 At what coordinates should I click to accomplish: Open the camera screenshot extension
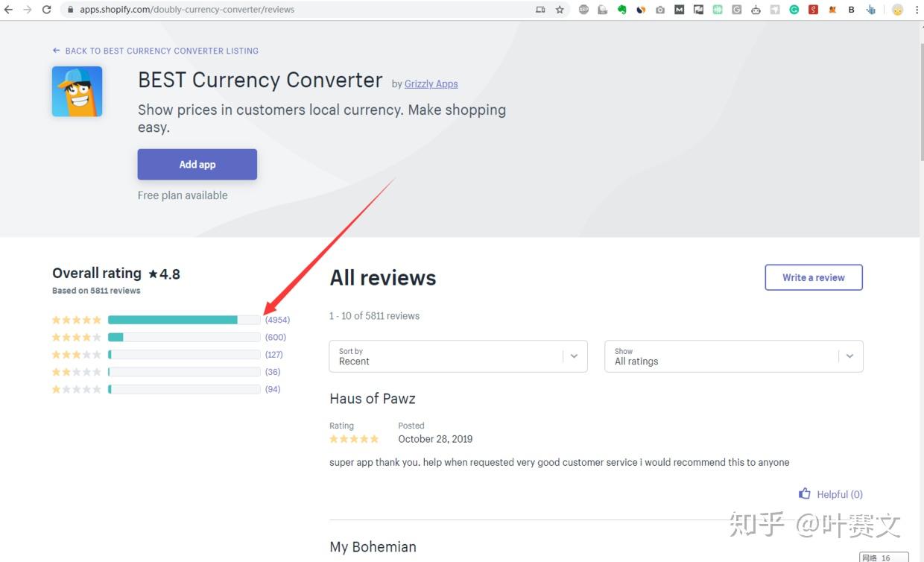[x=660, y=10]
